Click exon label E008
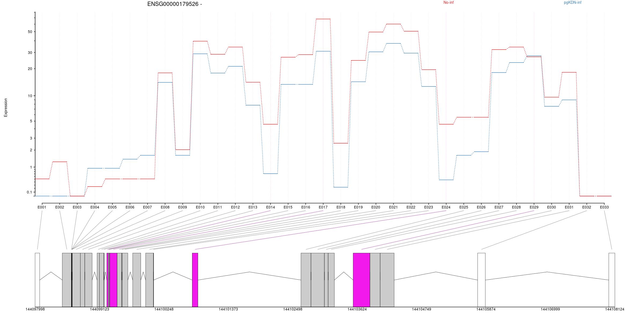The width and height of the screenshot is (644, 322). pyautogui.click(x=165, y=207)
